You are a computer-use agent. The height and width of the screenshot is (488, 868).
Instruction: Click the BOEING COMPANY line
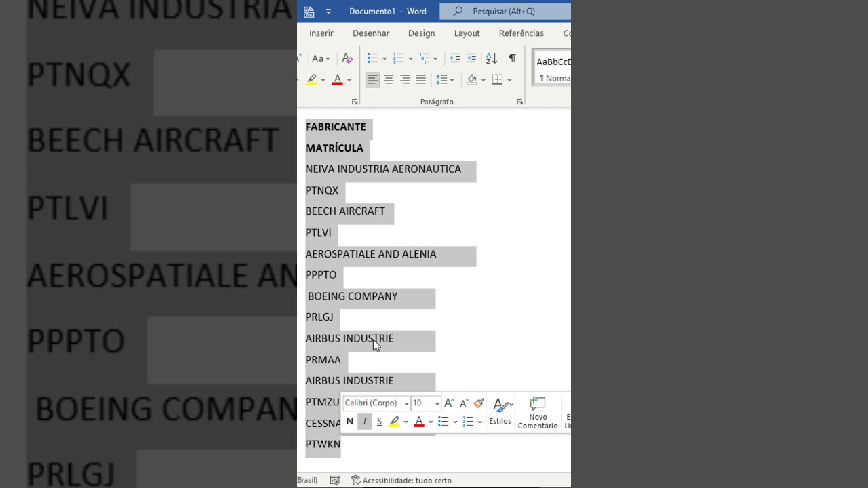point(353,296)
